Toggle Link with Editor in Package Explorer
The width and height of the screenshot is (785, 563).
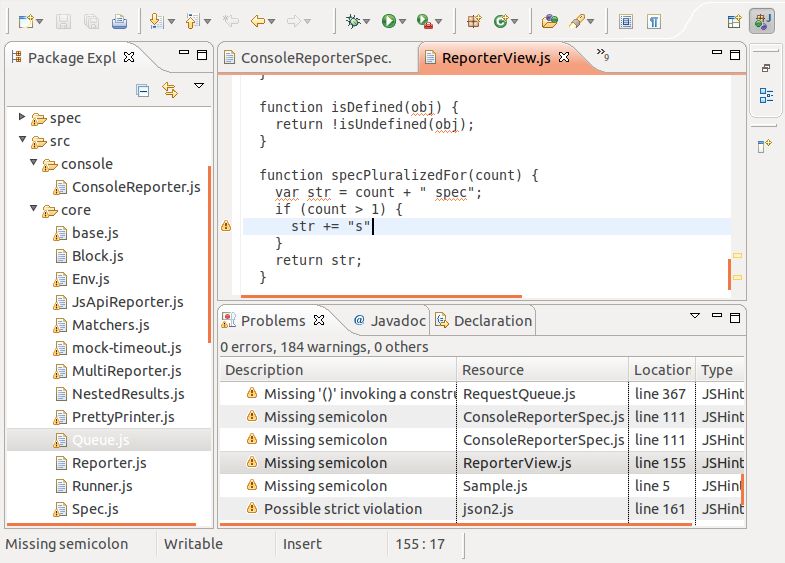coord(170,90)
